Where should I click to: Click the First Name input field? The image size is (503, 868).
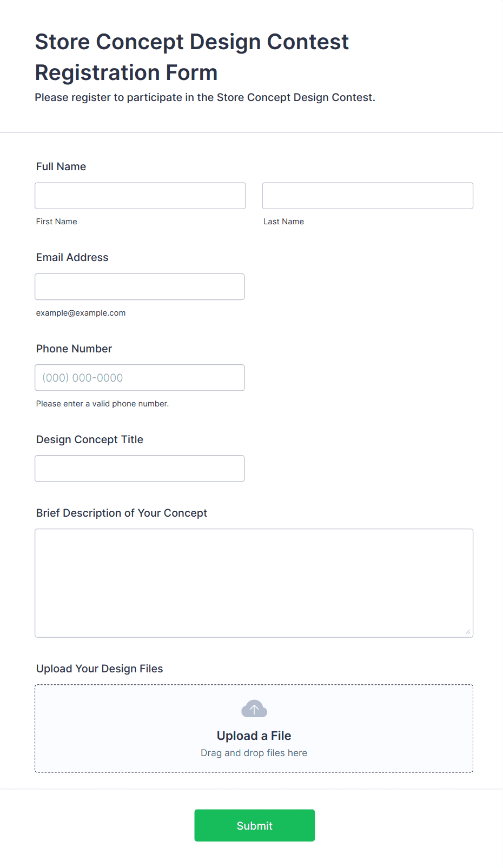(x=140, y=196)
